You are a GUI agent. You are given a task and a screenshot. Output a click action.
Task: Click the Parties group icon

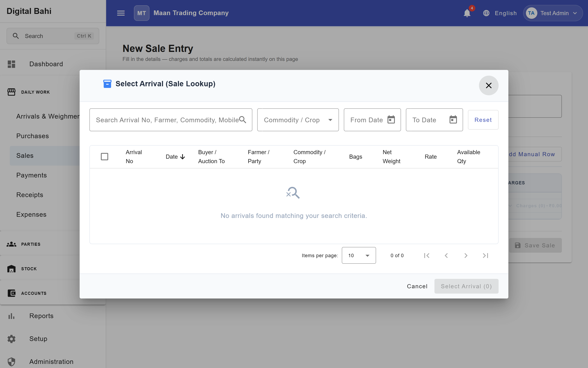coord(11,244)
